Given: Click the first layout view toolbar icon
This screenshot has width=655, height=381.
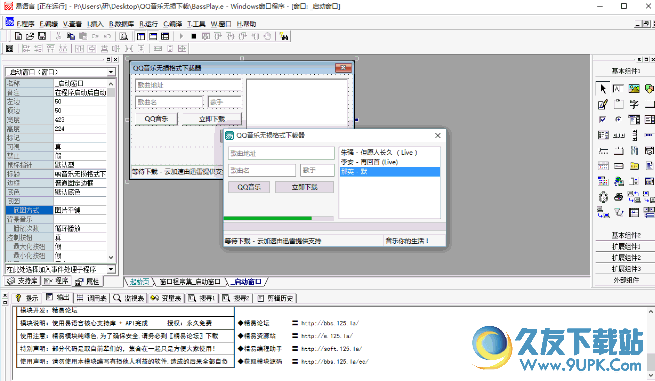Looking at the screenshot, I should click(141, 36).
